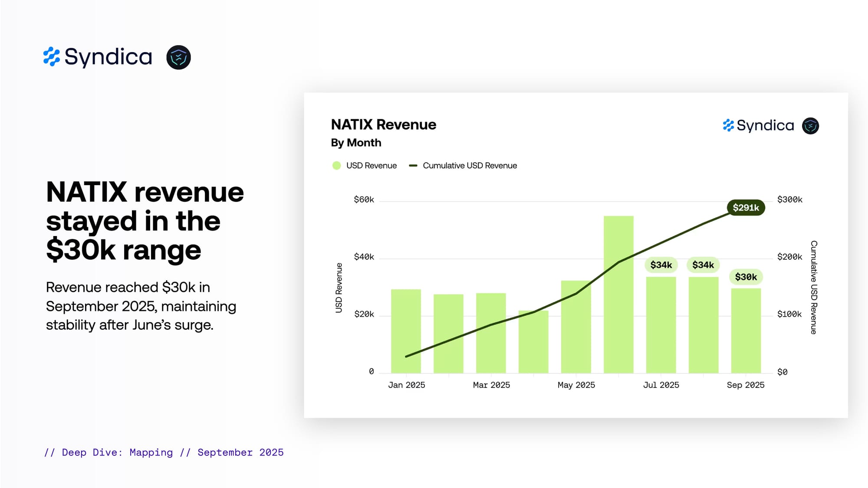The image size is (868, 488).
Task: Click the $60k left axis tick label
Action: (364, 200)
